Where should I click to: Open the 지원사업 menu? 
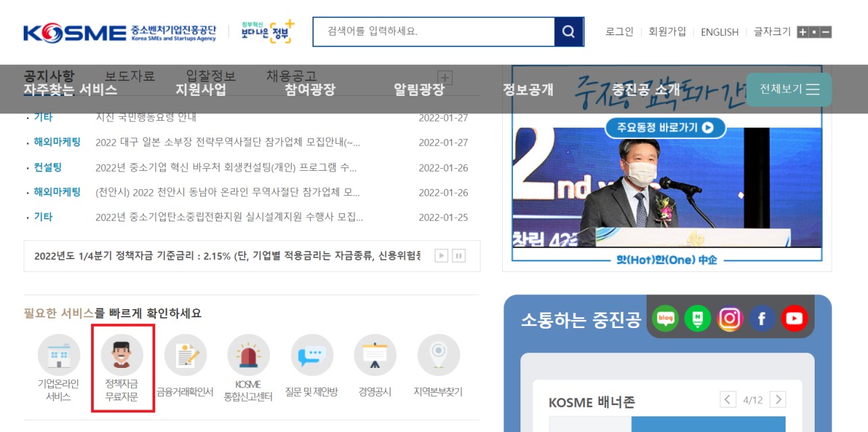[200, 90]
